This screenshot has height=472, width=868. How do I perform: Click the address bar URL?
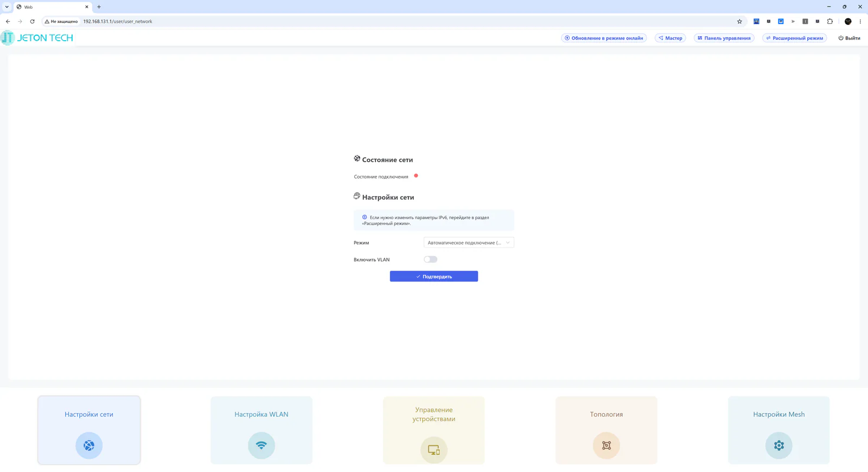click(x=118, y=22)
